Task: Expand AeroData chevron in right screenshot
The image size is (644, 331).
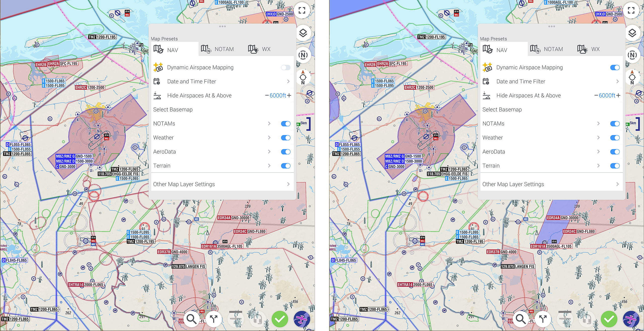Action: (x=598, y=152)
